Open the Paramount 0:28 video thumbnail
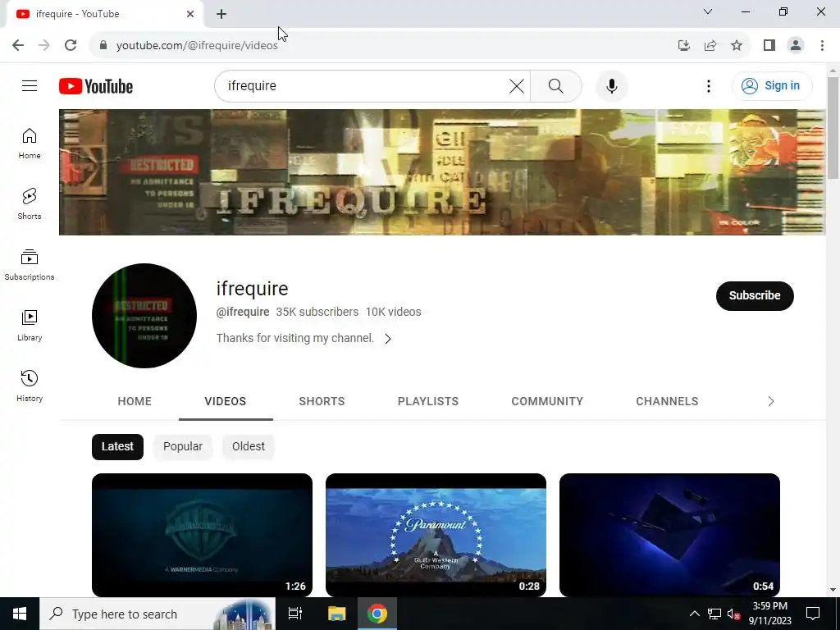 click(436, 535)
